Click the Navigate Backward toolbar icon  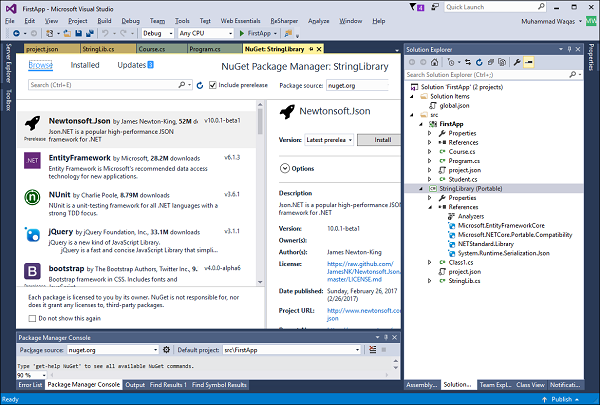point(16,34)
